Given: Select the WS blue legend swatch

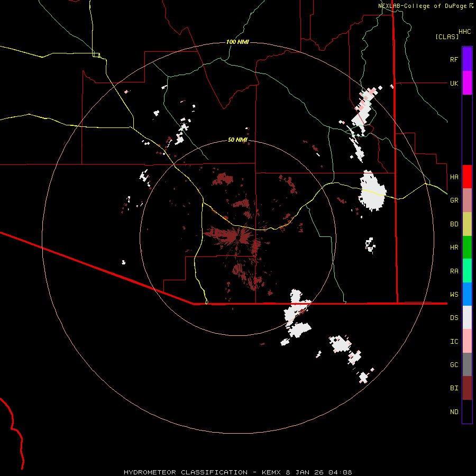Looking at the screenshot, I should (x=467, y=294).
